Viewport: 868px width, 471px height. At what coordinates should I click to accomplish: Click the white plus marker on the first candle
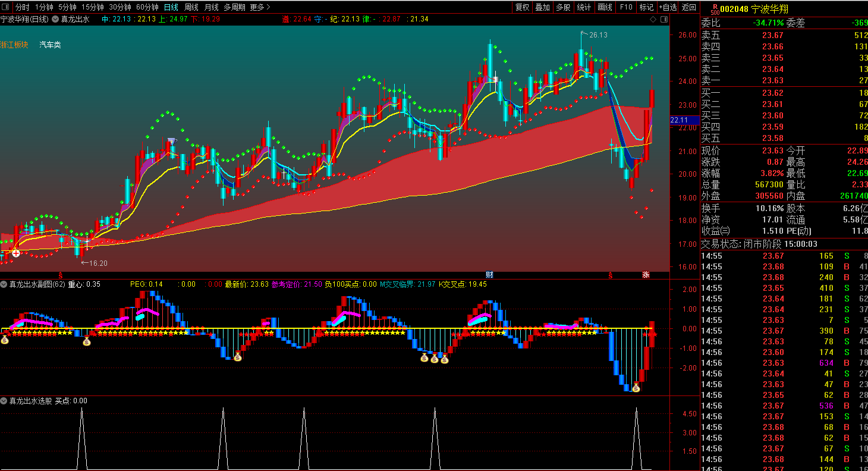point(16,253)
